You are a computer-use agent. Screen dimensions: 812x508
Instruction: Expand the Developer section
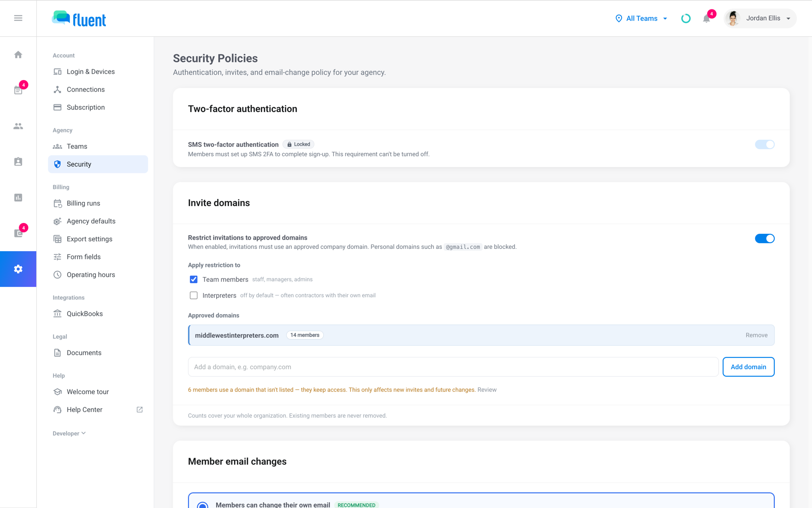[x=69, y=434]
